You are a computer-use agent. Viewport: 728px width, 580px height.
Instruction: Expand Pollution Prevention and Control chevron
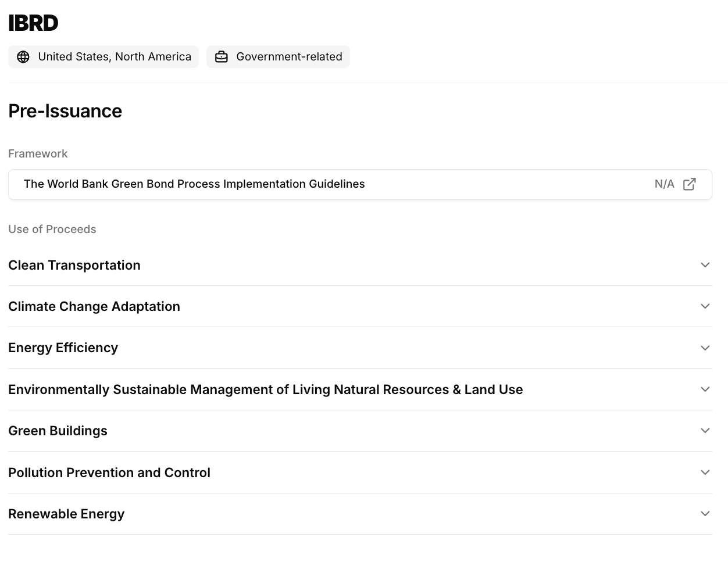[x=705, y=472]
